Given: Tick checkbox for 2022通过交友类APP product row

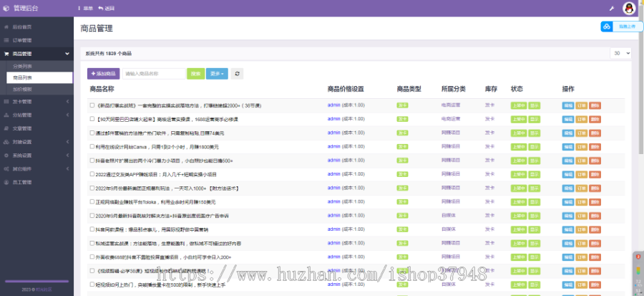Looking at the screenshot, I should click(92, 174).
